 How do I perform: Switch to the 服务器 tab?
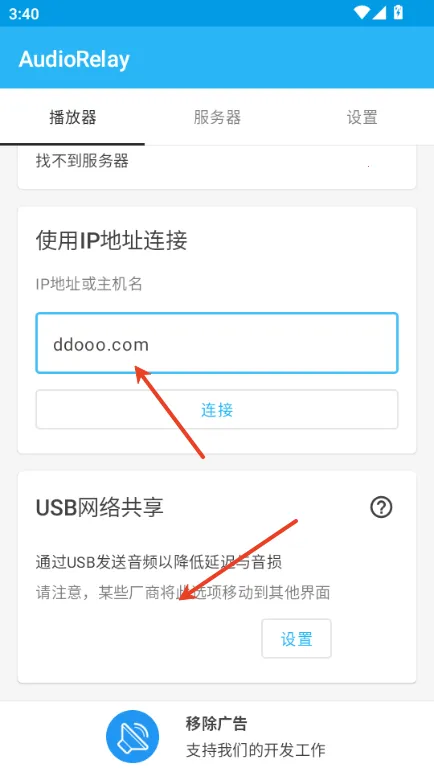tap(217, 118)
